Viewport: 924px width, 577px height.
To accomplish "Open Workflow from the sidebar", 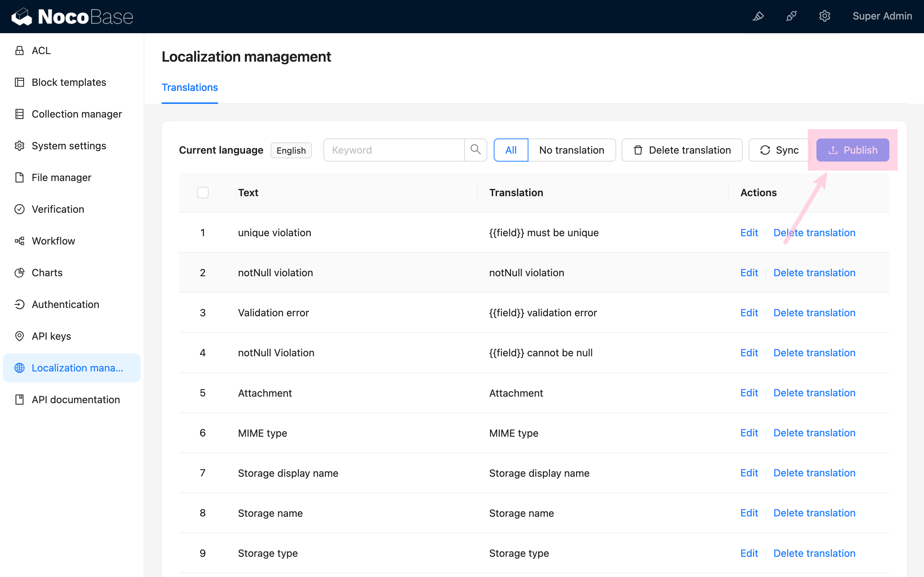I will pos(53,241).
